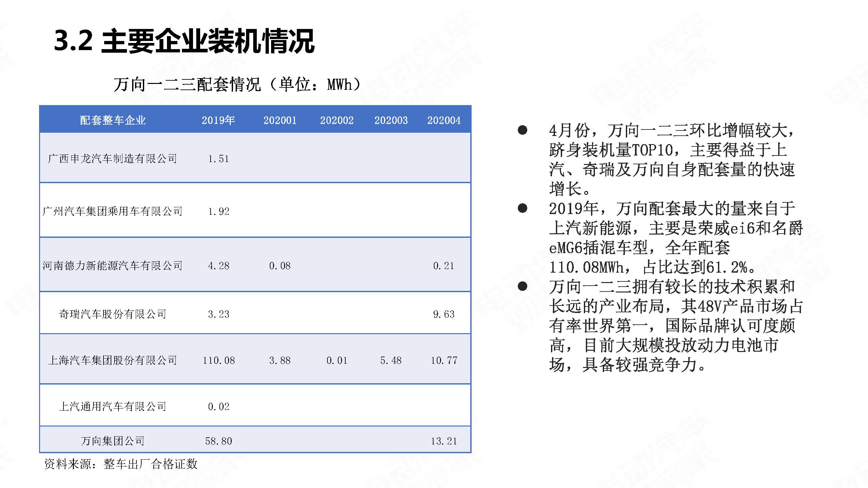868x488 pixels.
Task: Click the line starting 2019年，万向配套最大的量
Action: [x=672, y=209]
